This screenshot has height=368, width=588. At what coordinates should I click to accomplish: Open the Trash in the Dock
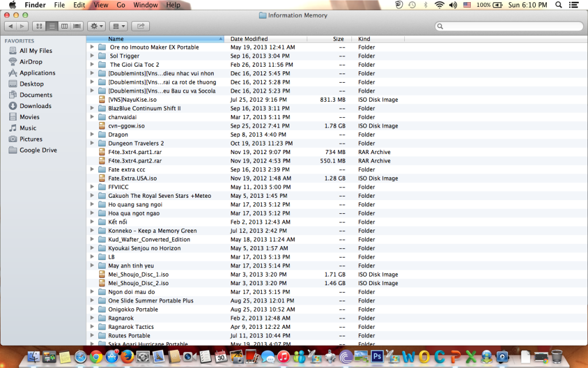coord(557,356)
